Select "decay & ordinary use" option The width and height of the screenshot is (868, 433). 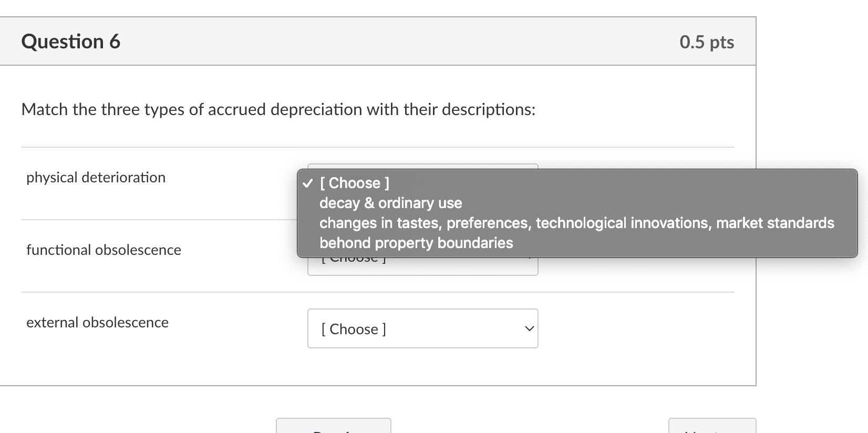point(391,203)
